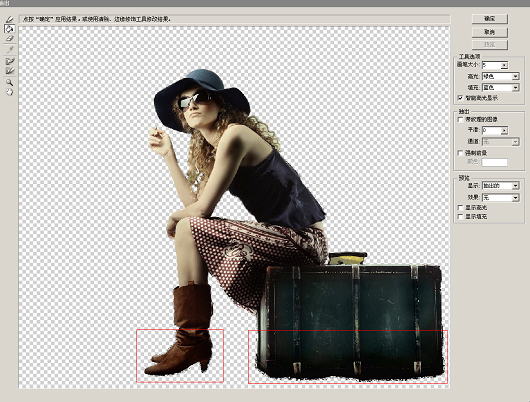The image size is (530, 402).
Task: Select the Eyedropper tool
Action: (10, 50)
